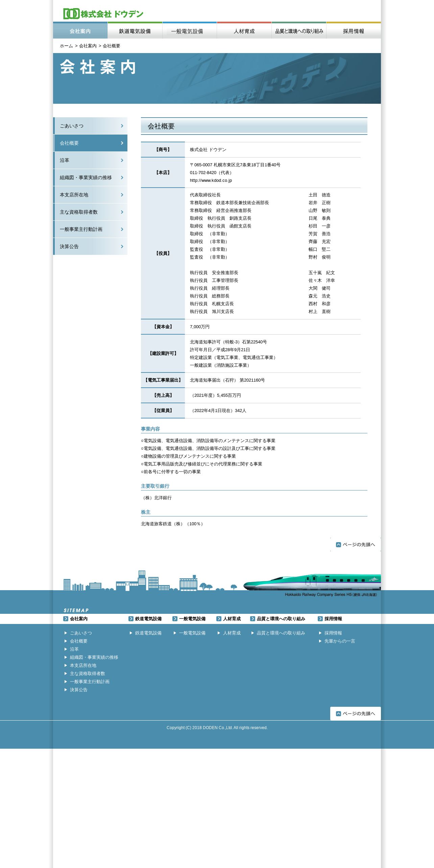Open footer sitemap link 一般事業主行動計画
This screenshot has width=434, height=868.
pos(90,681)
